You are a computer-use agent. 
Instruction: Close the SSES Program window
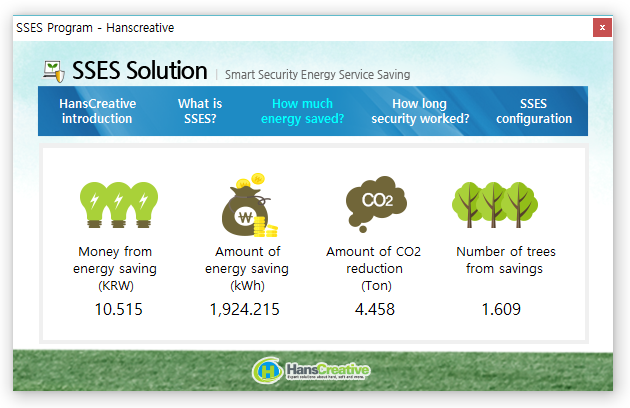tap(602, 27)
